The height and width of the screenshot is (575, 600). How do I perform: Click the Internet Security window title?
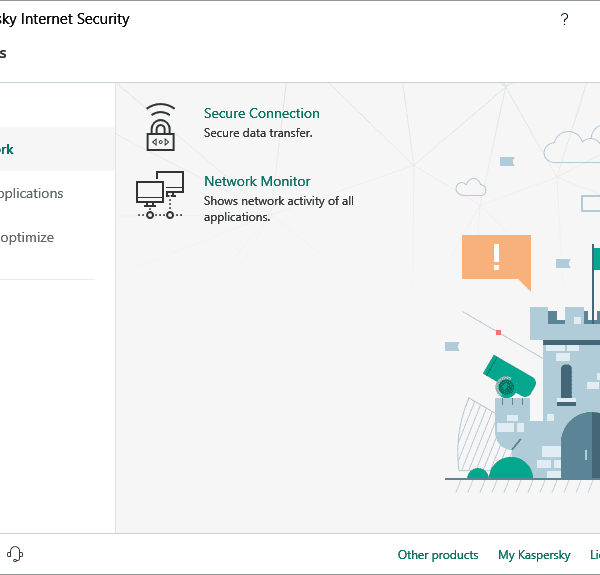tap(65, 19)
